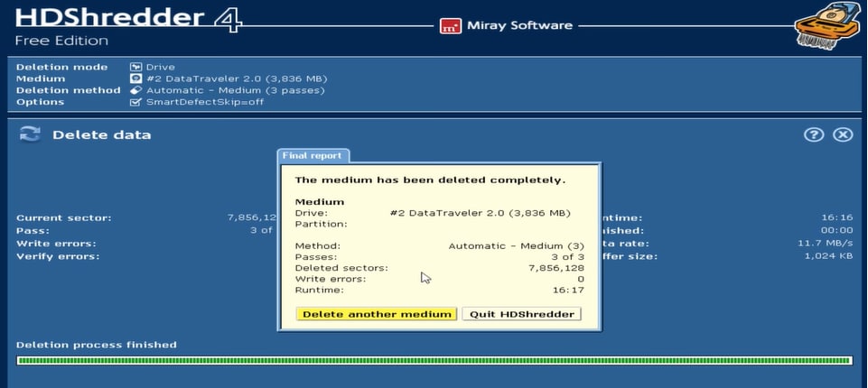Click the green deletion progress bar
Viewport: 868px width, 388px height.
click(x=434, y=360)
